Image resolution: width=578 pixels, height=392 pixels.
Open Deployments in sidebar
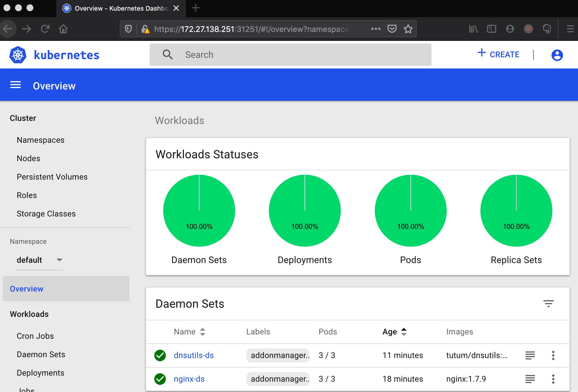(40, 373)
